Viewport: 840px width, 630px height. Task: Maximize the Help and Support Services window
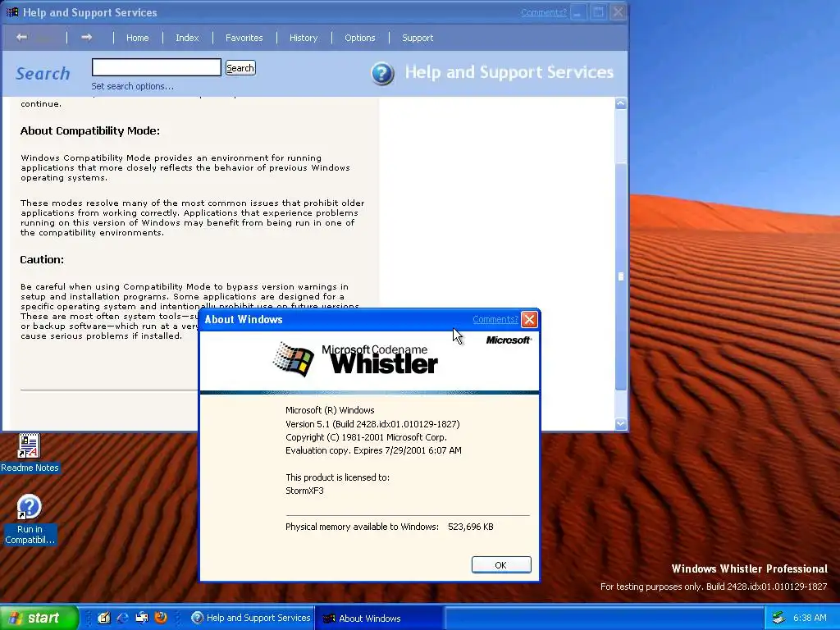coord(598,11)
